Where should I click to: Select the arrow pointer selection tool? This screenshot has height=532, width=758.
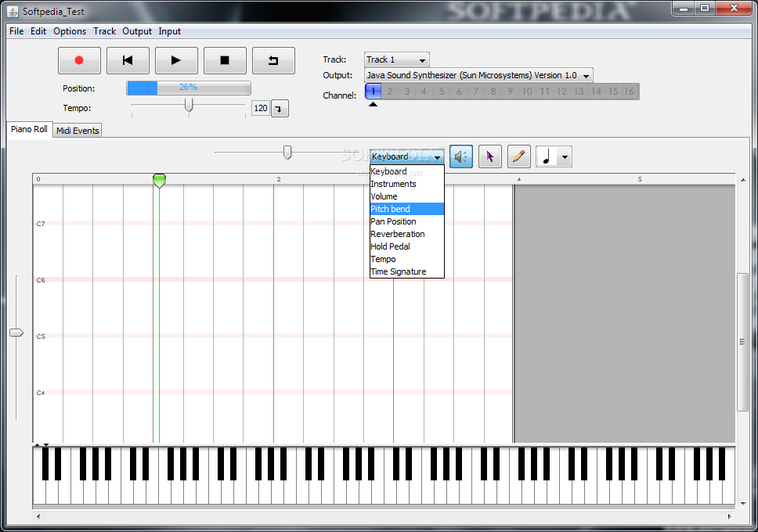tap(489, 156)
